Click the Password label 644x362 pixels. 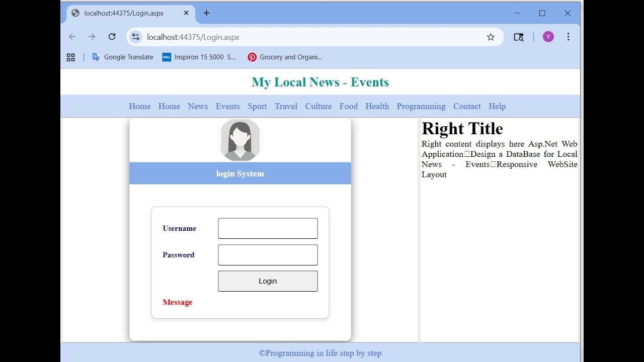179,255
